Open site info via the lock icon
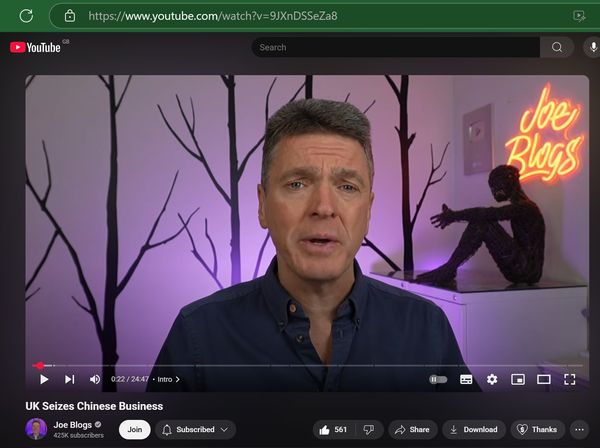The image size is (600, 448). click(x=70, y=16)
